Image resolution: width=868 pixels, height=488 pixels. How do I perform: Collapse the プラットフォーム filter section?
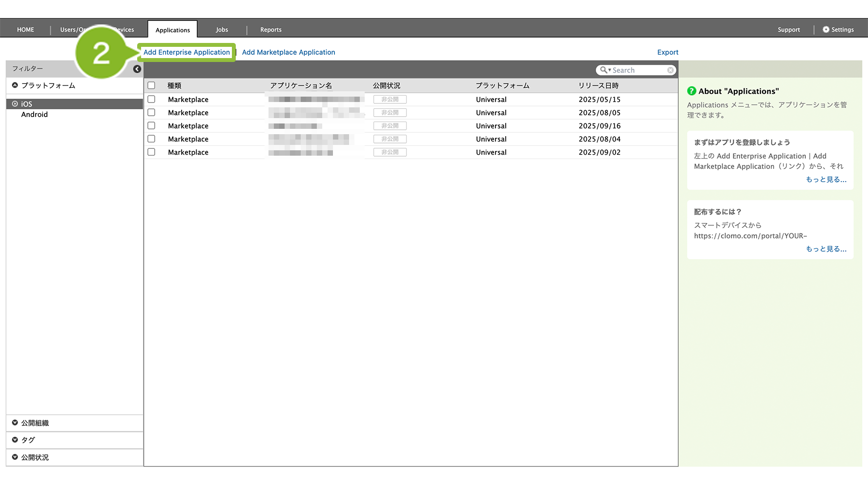(15, 85)
